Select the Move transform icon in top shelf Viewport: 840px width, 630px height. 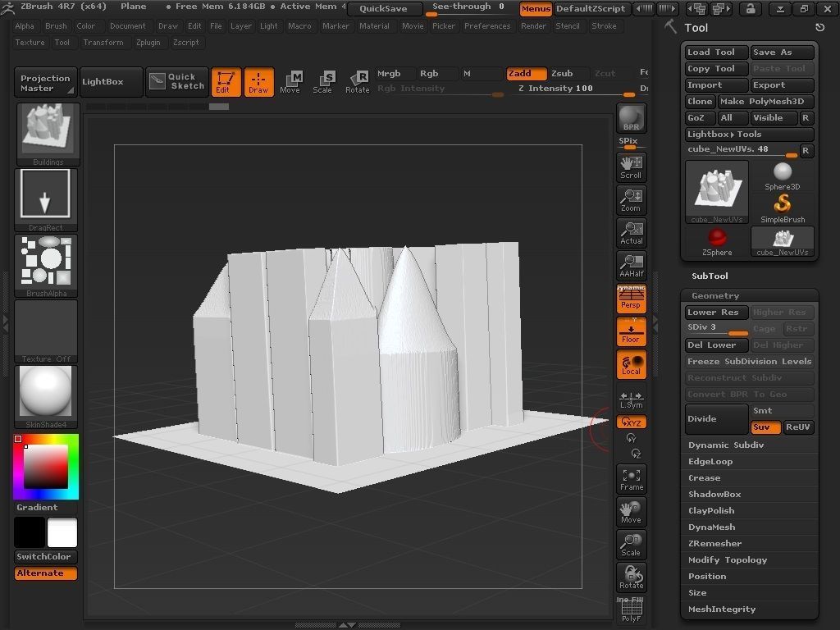point(290,82)
